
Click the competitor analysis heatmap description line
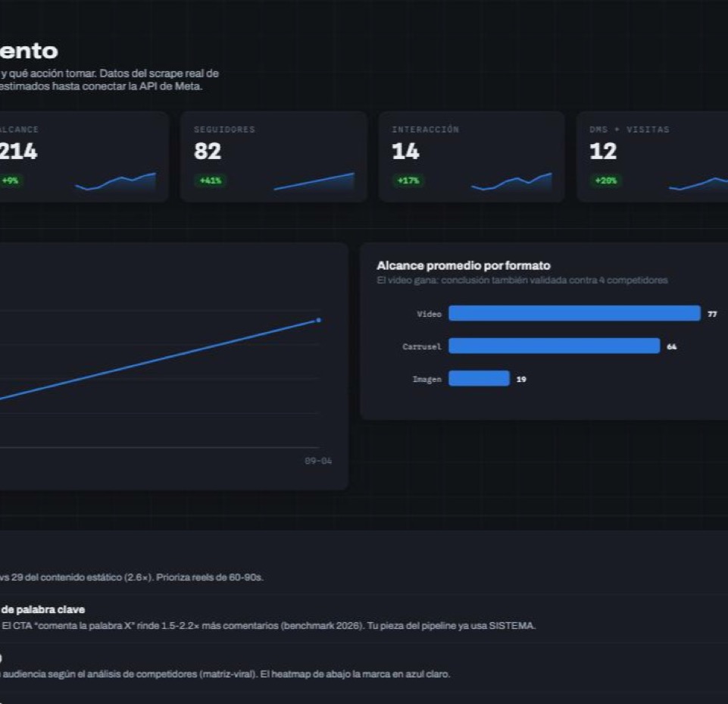point(225,674)
